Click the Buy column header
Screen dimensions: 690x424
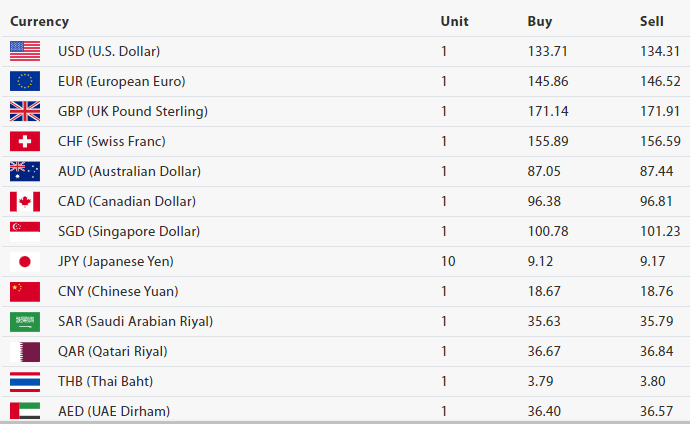539,21
